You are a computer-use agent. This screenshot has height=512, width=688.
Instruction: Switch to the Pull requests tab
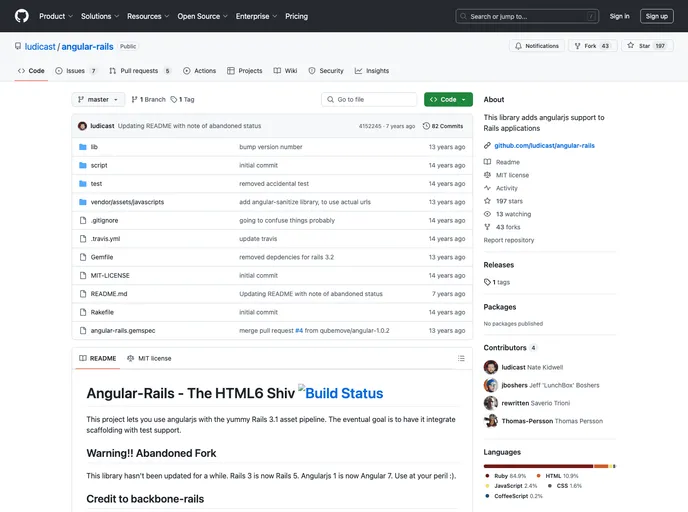coord(140,71)
